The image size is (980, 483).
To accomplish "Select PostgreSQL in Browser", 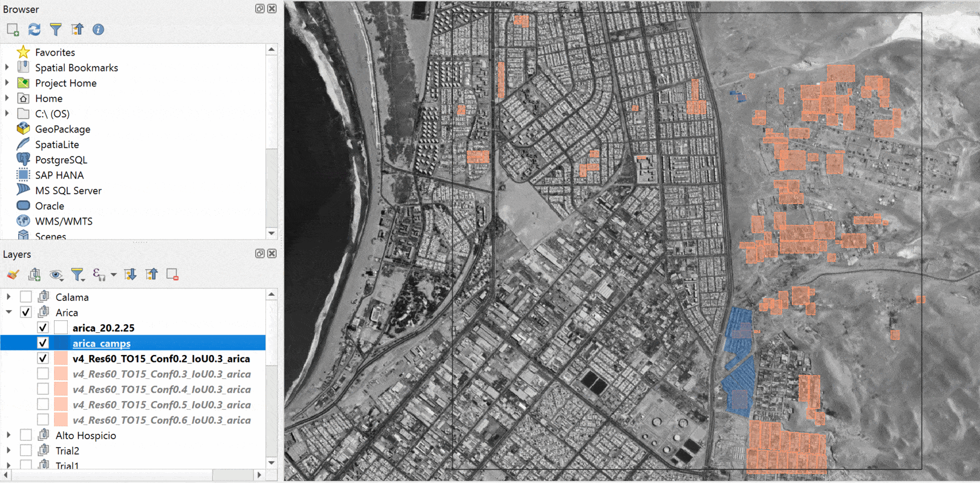I will (61, 160).
